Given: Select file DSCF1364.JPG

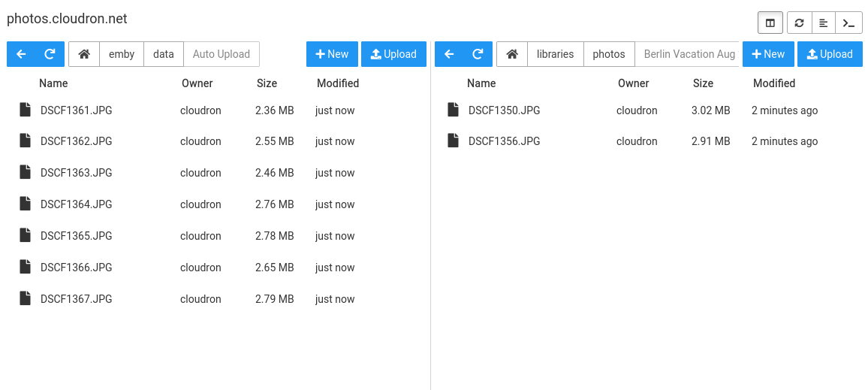Looking at the screenshot, I should point(216,204).
